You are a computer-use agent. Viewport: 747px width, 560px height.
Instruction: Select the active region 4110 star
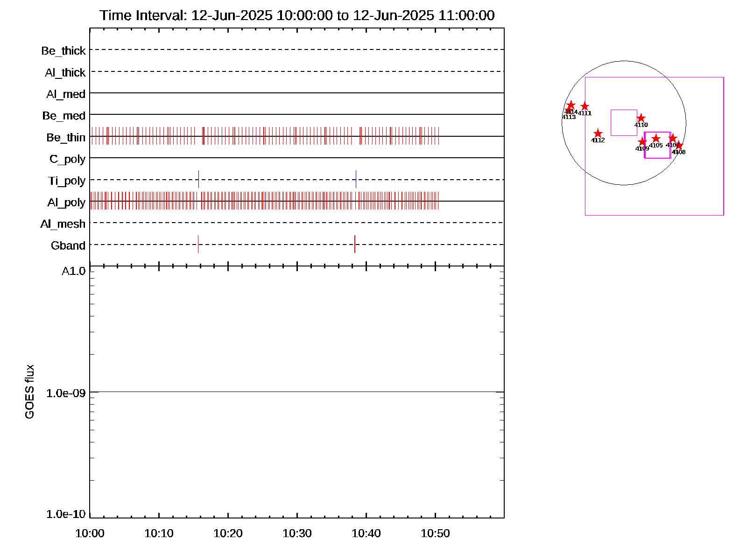(641, 118)
